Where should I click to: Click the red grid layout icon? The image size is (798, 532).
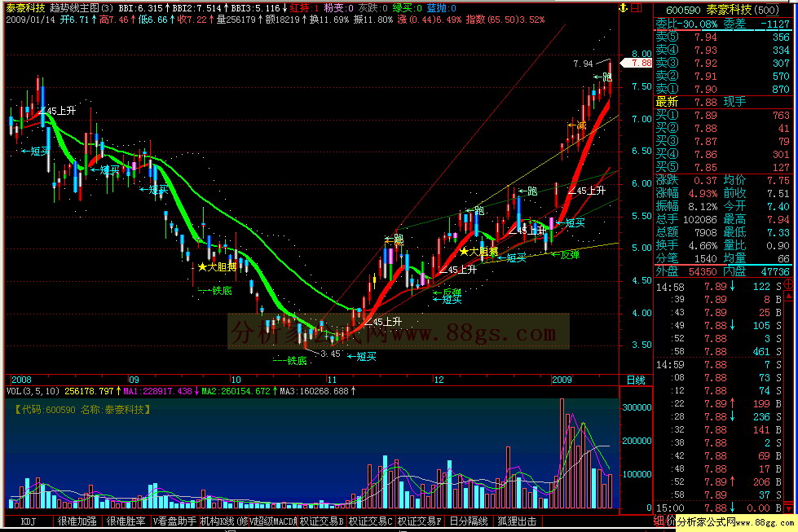[x=636, y=8]
